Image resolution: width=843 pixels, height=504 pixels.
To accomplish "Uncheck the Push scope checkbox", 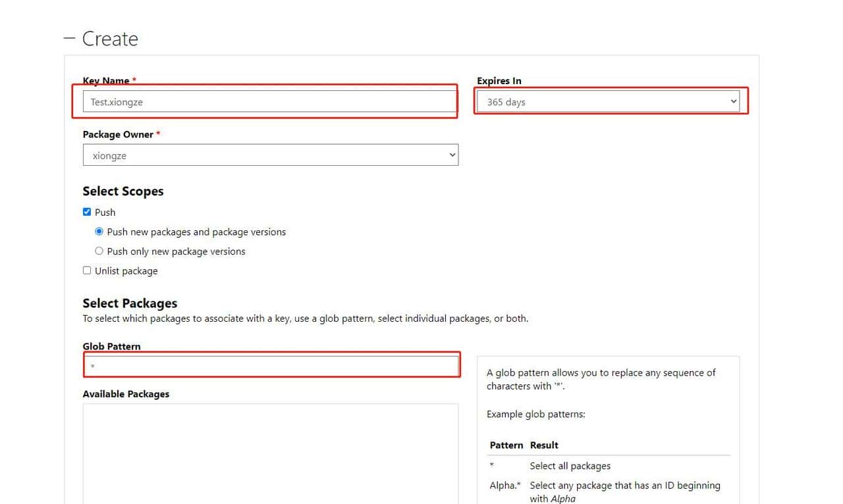I will coord(87,212).
